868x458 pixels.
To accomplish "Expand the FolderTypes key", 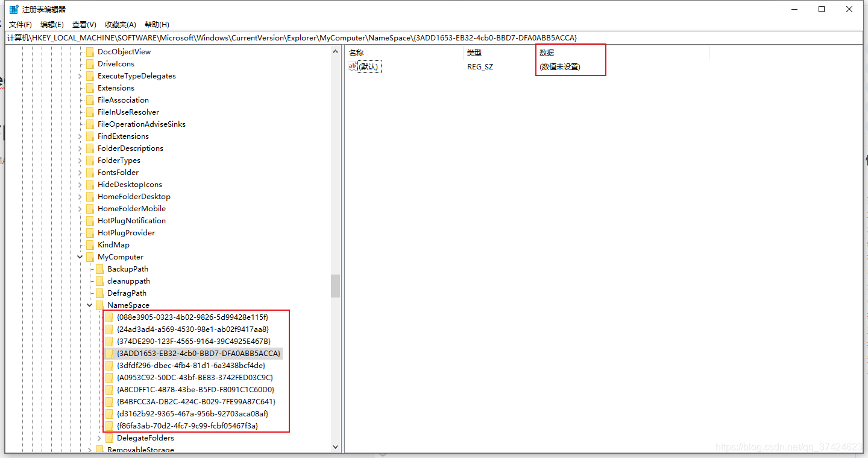I will point(80,161).
